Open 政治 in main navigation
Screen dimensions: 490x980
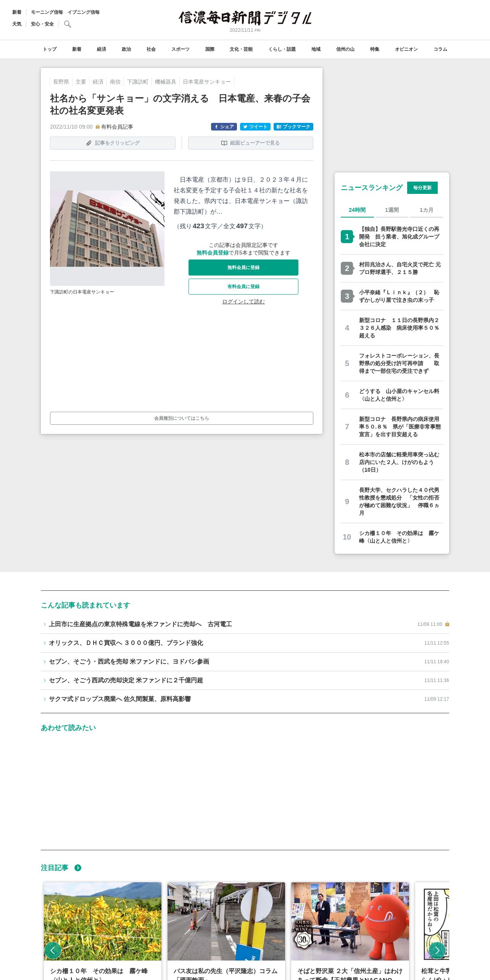pyautogui.click(x=126, y=49)
